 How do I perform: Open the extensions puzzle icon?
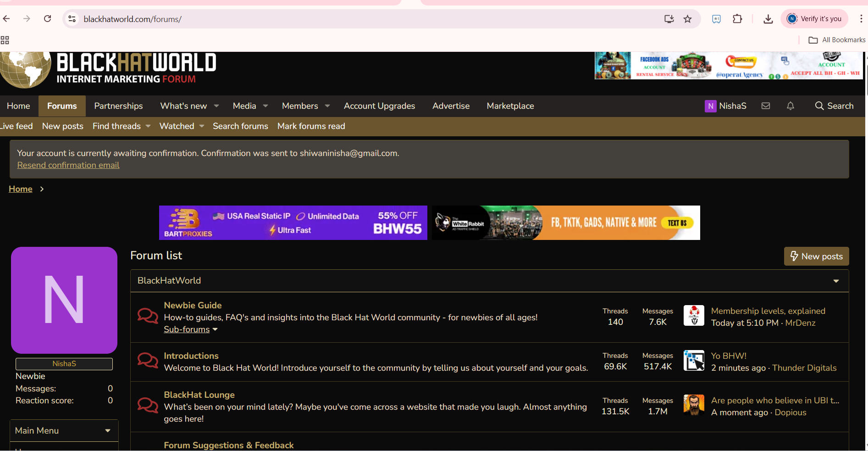coord(737,19)
